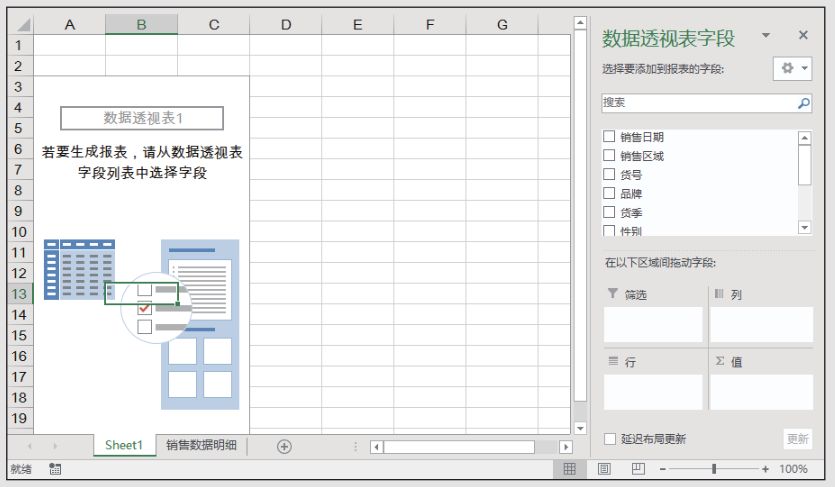Check the 销售日期 field checkbox
Screen dimensions: 835x487
tap(609, 137)
